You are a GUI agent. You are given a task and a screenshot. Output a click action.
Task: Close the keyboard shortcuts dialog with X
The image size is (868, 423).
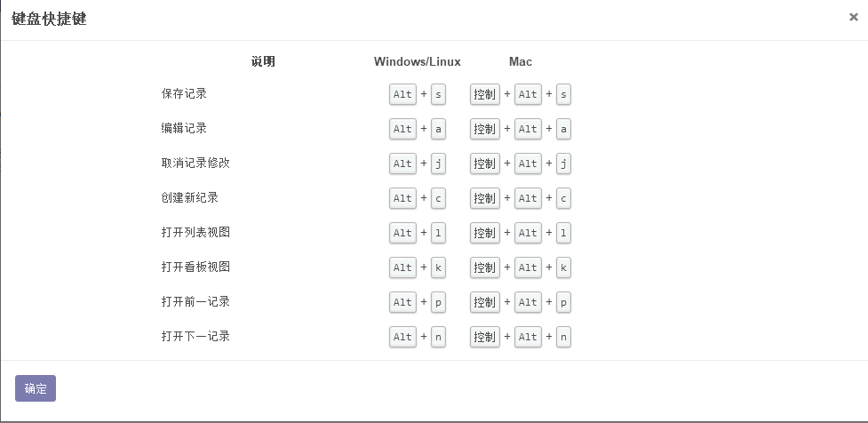tap(853, 17)
